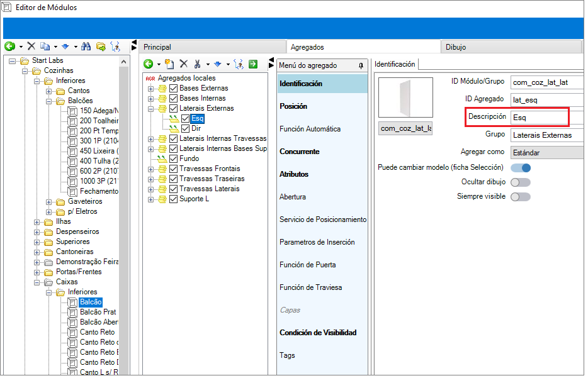Click the blue down arrow in Agregados toolbar

click(217, 64)
